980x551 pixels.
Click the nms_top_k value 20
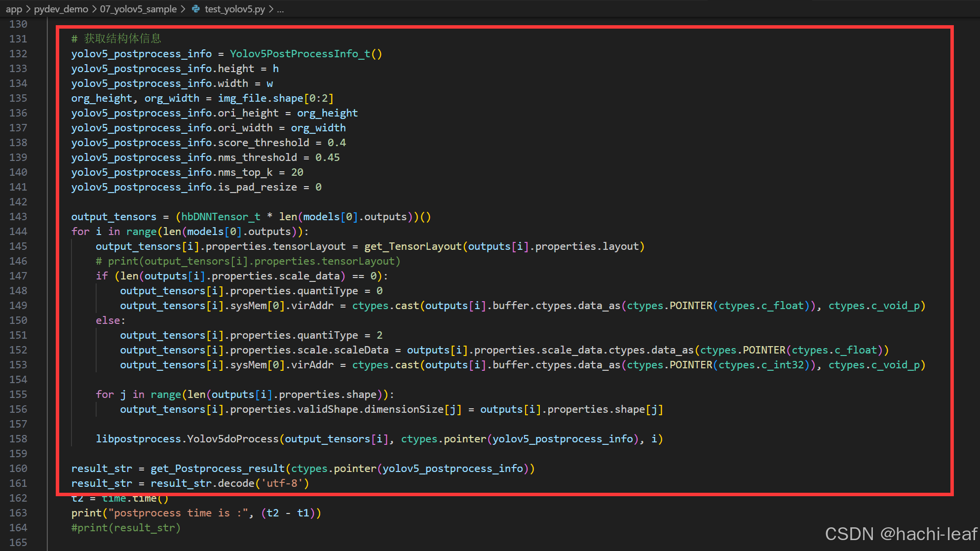(x=297, y=172)
